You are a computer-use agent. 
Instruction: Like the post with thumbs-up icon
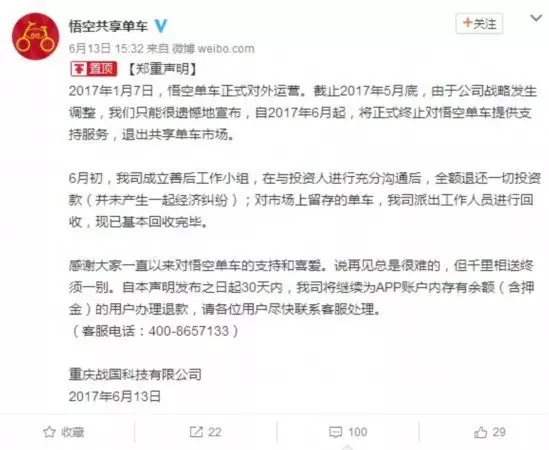point(480,432)
